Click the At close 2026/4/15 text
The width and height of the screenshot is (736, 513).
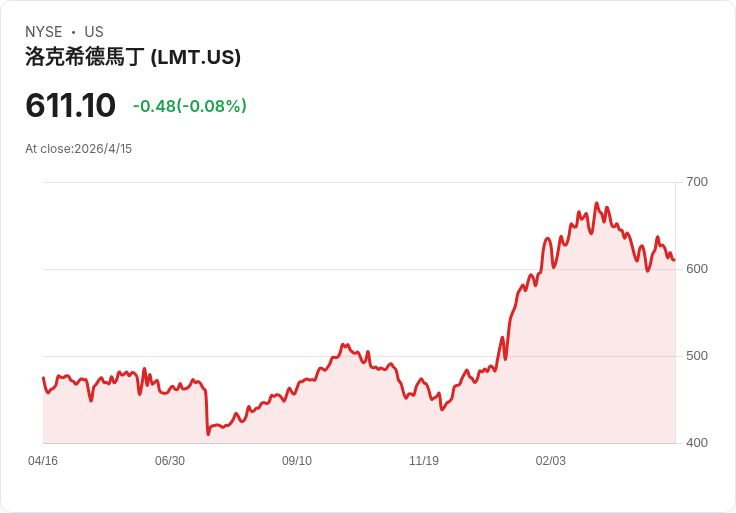78,149
